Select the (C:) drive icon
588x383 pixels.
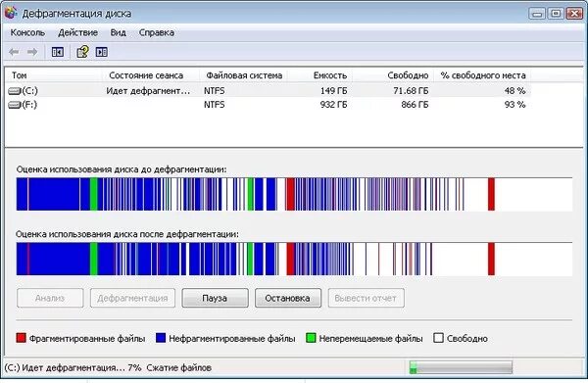point(15,91)
